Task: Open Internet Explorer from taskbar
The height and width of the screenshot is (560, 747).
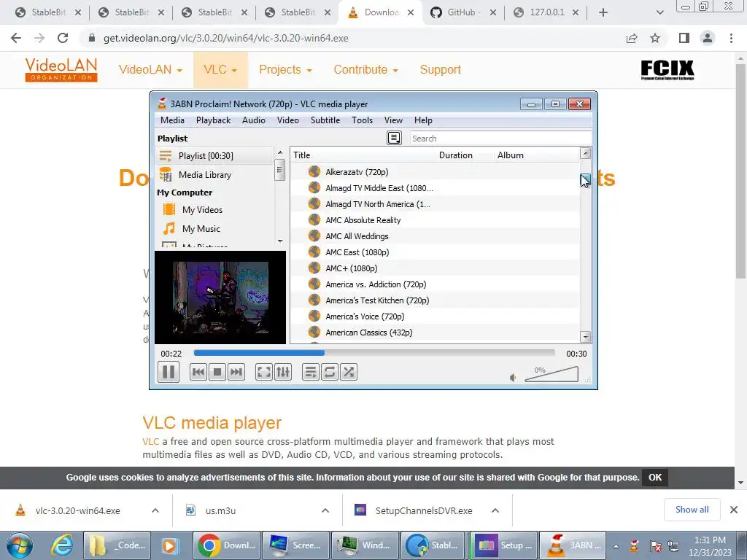Action: (x=63, y=545)
